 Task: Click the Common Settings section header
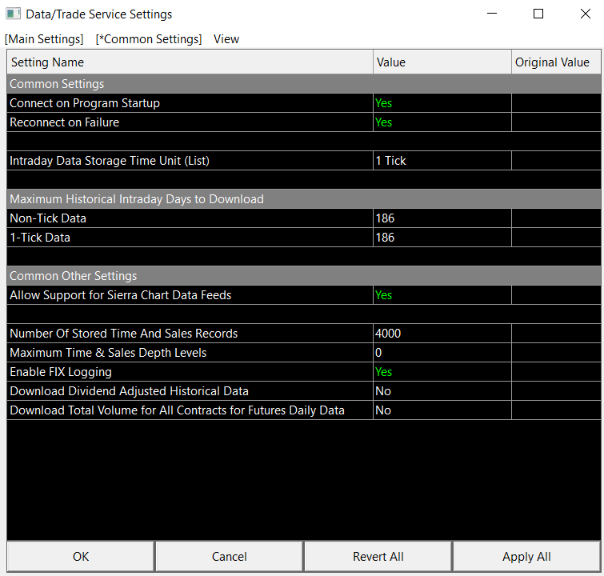pos(304,84)
